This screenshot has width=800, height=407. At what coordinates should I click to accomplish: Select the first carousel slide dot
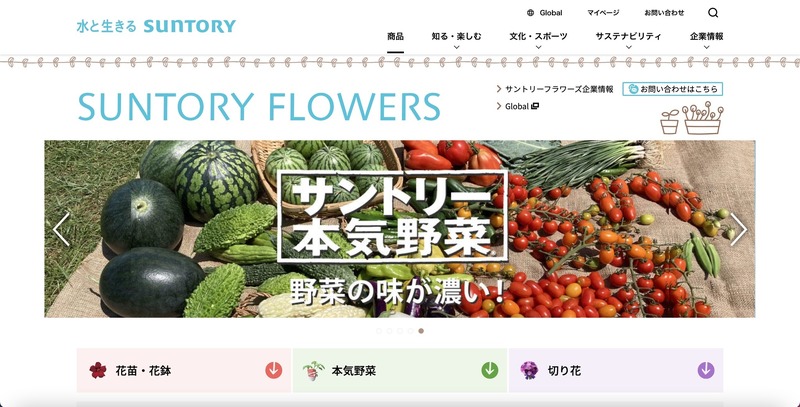(379, 330)
